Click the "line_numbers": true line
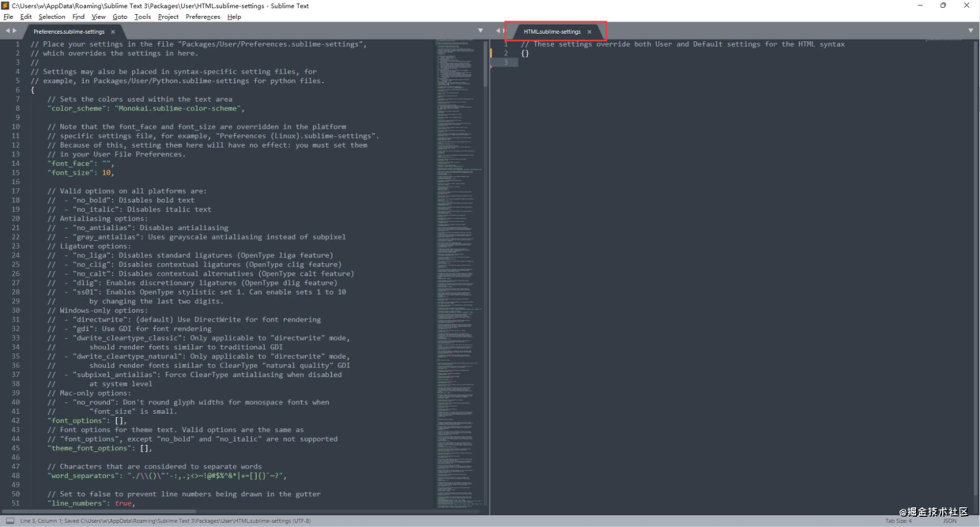Screen dimensions: 980x527 pos(91,503)
